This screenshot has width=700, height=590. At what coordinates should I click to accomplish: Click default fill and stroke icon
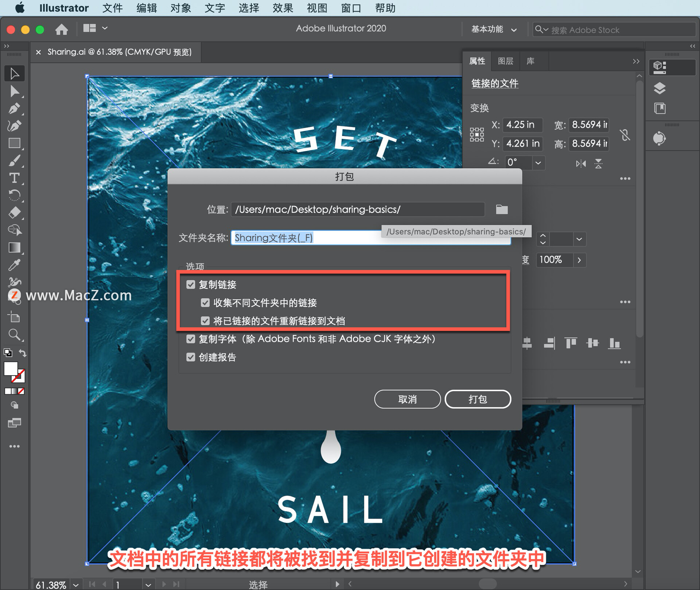(x=8, y=353)
